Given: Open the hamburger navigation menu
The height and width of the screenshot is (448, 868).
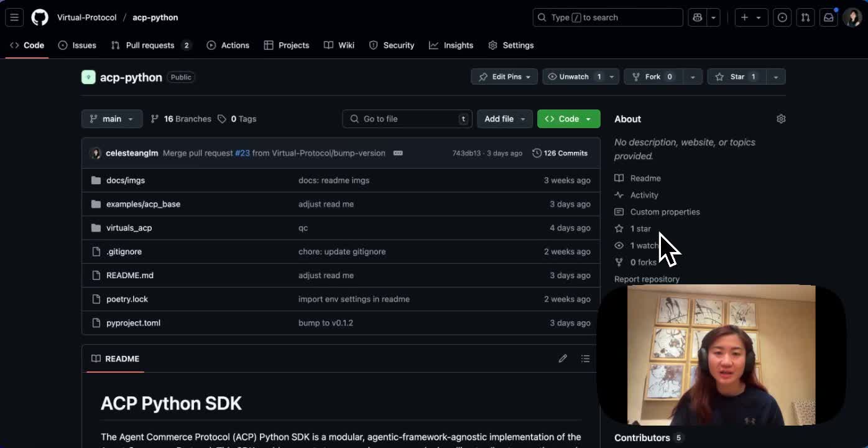Looking at the screenshot, I should point(14,17).
